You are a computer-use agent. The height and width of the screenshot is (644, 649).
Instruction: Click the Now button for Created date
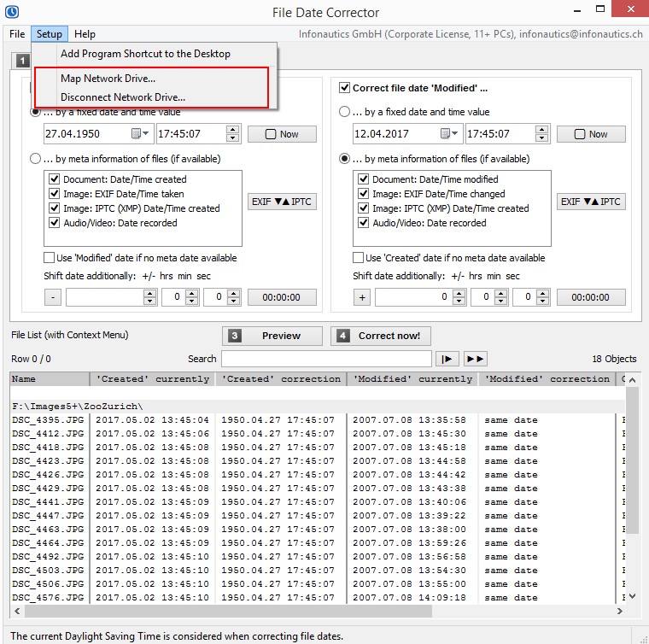click(x=282, y=134)
